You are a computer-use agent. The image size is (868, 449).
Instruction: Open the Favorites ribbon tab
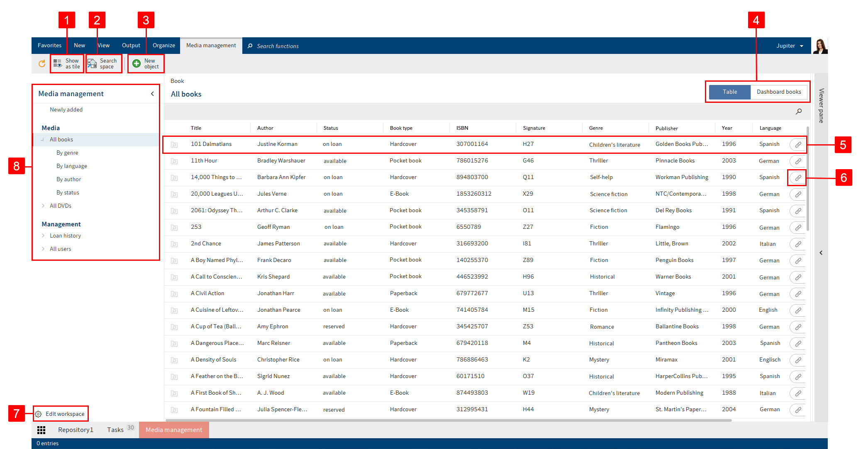coord(49,46)
